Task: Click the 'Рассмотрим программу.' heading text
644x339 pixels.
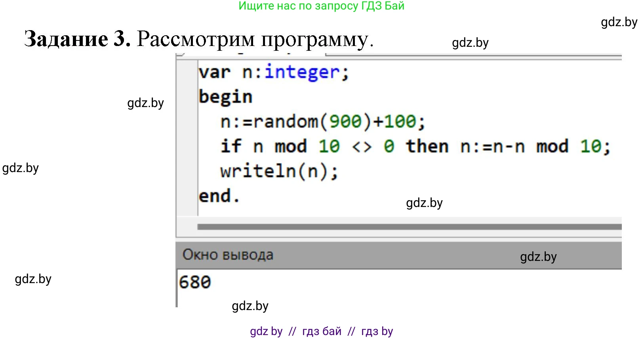Action: pos(255,39)
